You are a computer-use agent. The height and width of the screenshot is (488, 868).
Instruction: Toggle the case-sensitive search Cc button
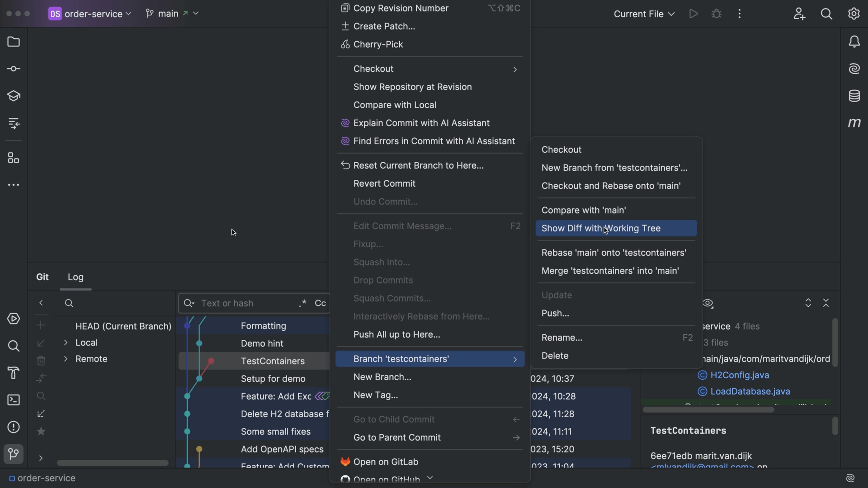320,303
